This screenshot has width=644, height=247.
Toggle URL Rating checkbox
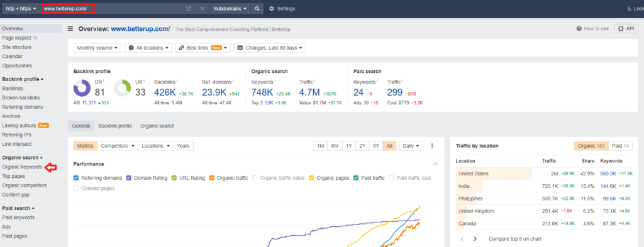click(174, 178)
